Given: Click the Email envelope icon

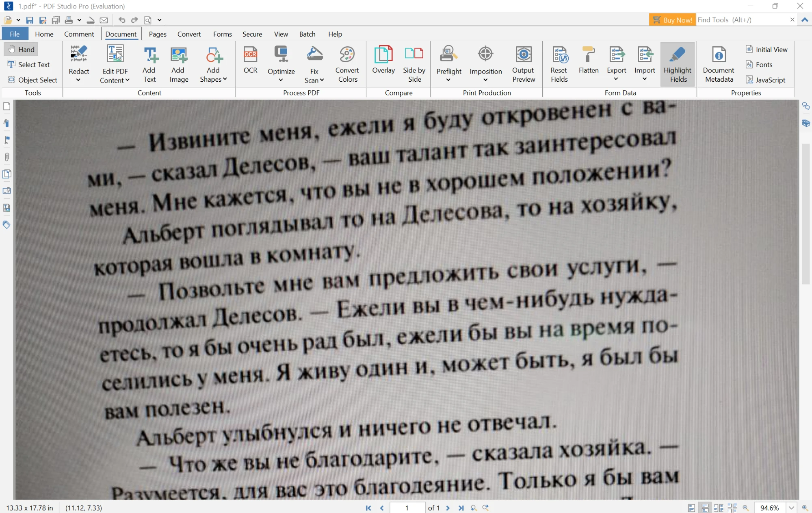Looking at the screenshot, I should pyautogui.click(x=104, y=20).
